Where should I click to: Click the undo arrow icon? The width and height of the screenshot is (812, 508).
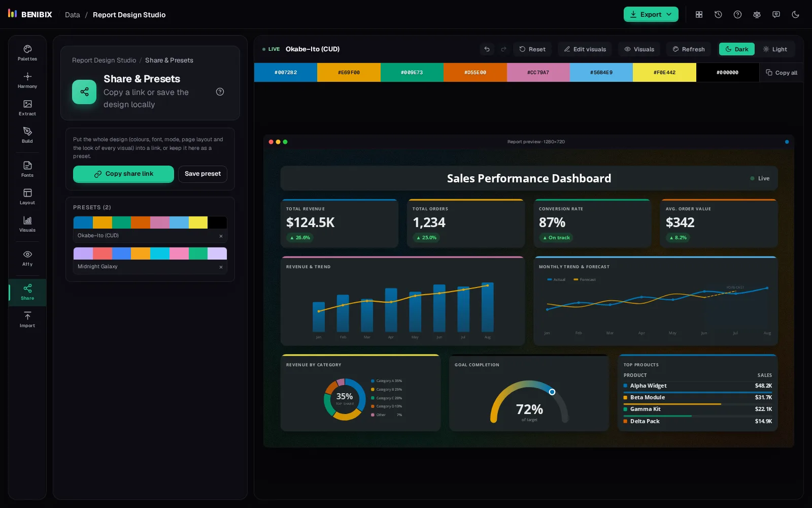tap(487, 49)
